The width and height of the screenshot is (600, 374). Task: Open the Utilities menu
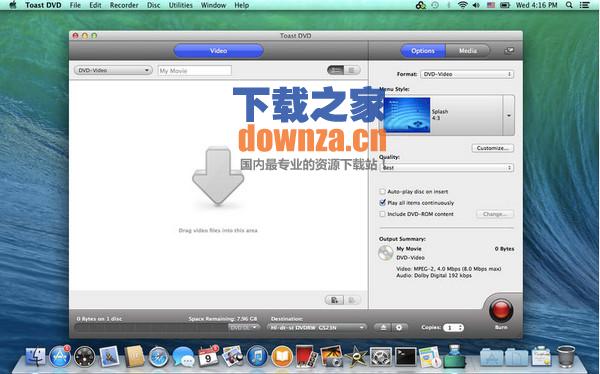[181, 5]
